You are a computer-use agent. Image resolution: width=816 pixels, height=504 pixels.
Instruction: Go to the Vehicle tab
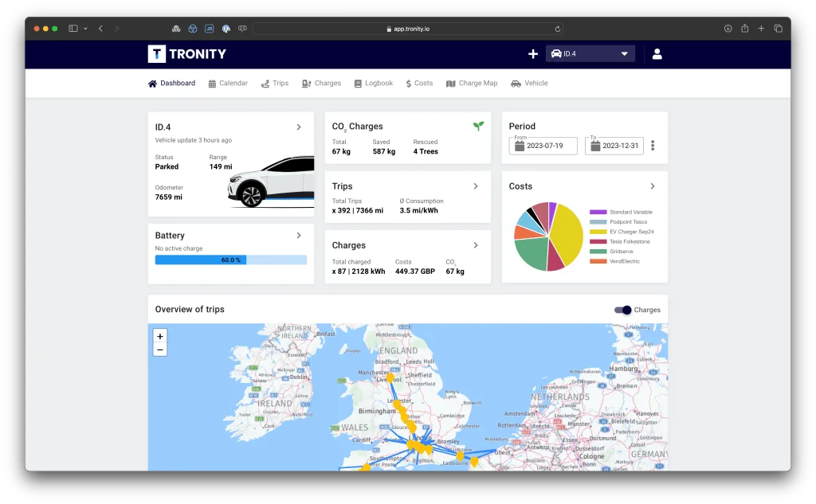[x=529, y=84]
